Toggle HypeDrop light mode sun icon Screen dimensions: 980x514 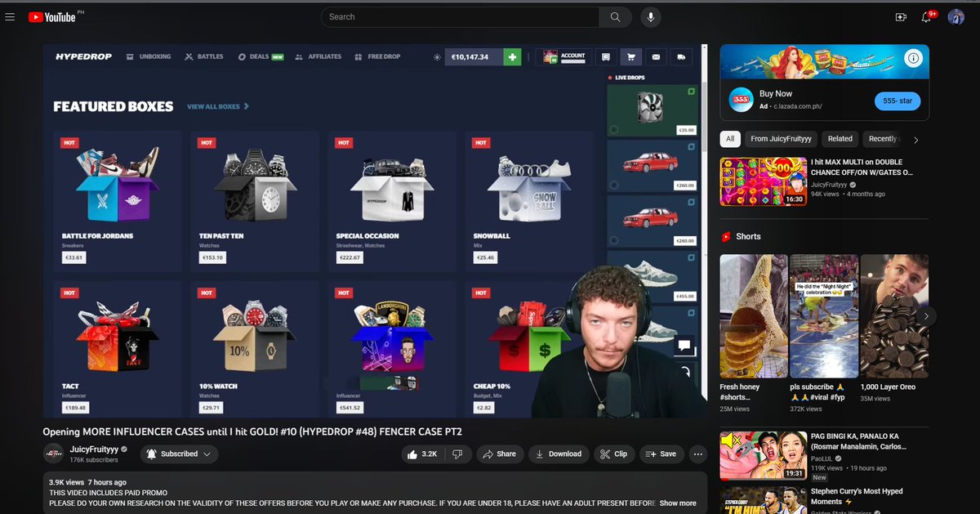tap(437, 57)
